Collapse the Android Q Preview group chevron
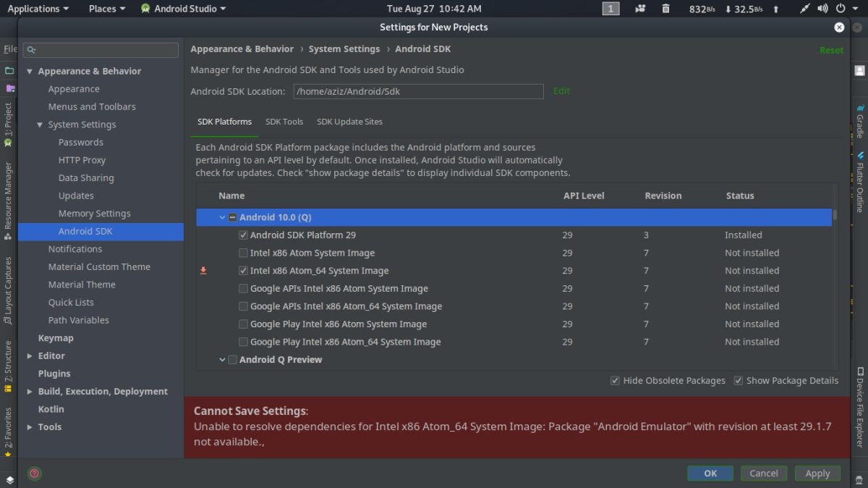Screen dimensions: 868x488 (222, 360)
